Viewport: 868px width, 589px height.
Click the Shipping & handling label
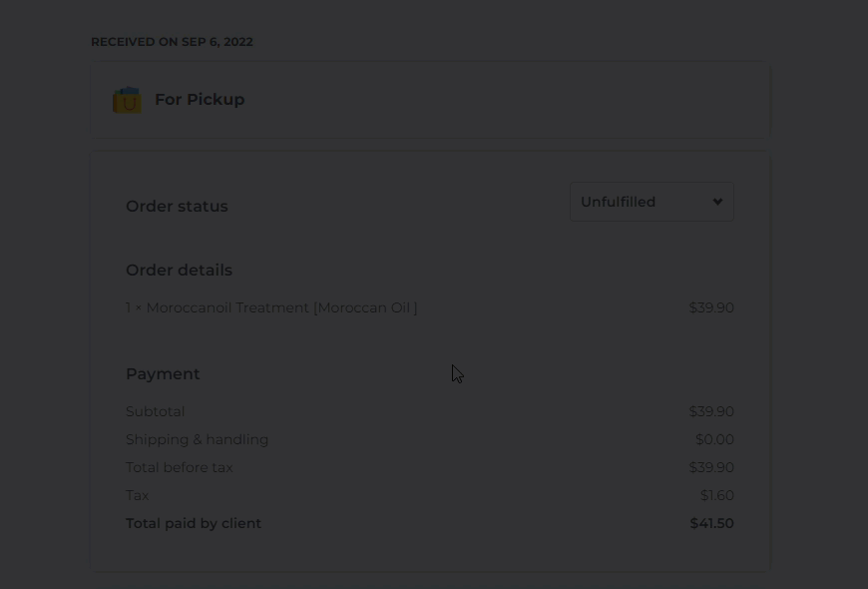click(x=198, y=439)
